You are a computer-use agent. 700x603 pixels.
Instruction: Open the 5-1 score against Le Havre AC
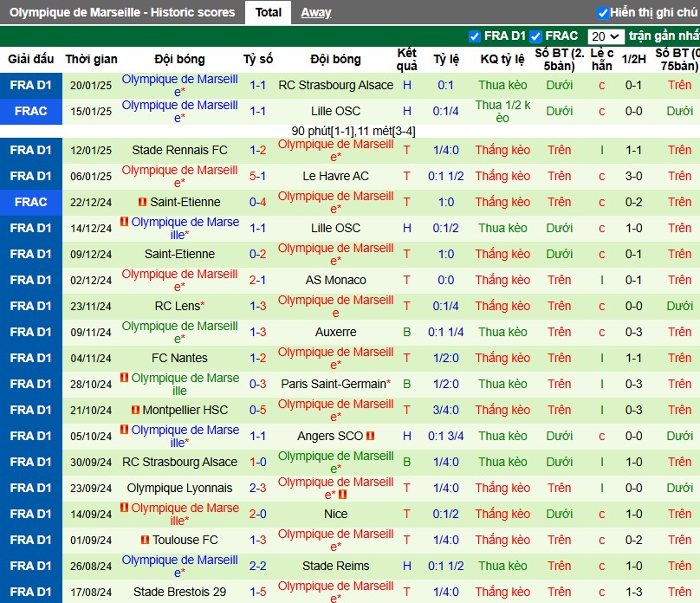click(x=257, y=176)
